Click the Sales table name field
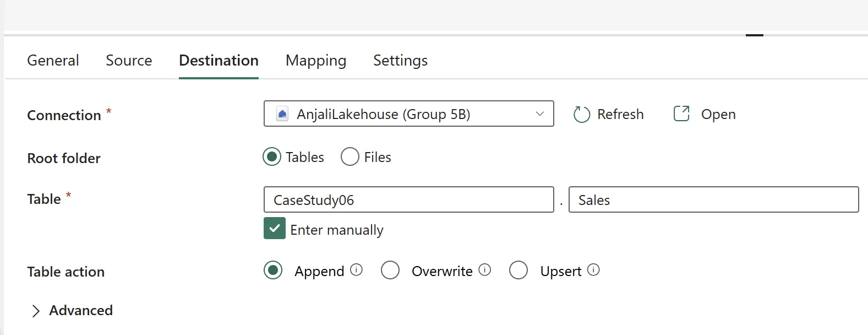Screen dimensions: 868x335 tap(713, 199)
